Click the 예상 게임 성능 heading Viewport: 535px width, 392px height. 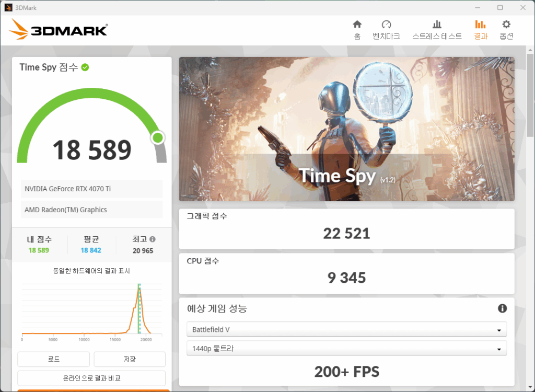(217, 308)
